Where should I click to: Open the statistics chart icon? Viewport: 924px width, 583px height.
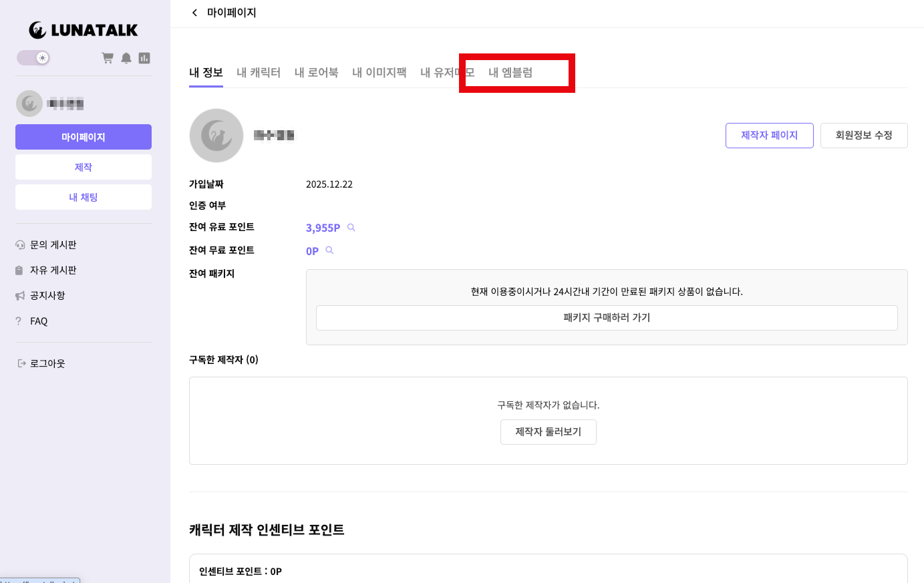(144, 58)
